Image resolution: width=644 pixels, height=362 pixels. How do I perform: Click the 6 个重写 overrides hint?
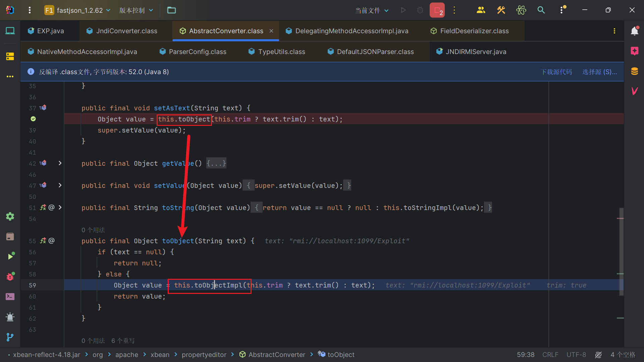tap(123, 341)
